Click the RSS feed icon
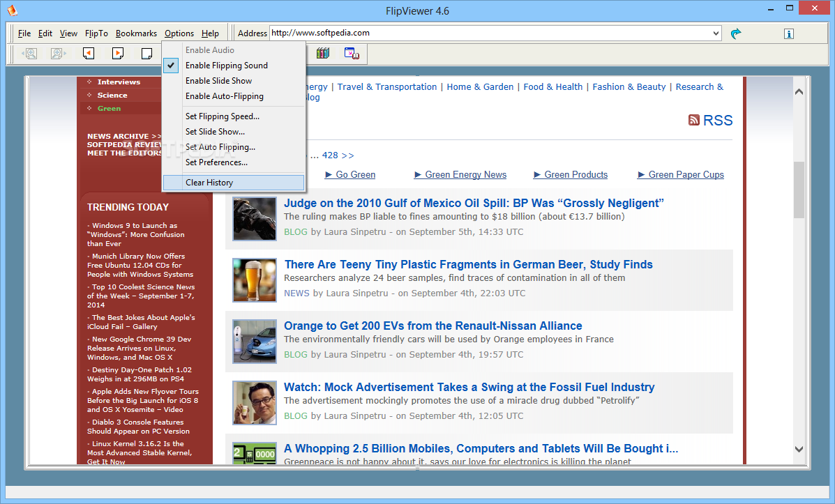Viewport: 835px width, 504px height. (x=694, y=121)
